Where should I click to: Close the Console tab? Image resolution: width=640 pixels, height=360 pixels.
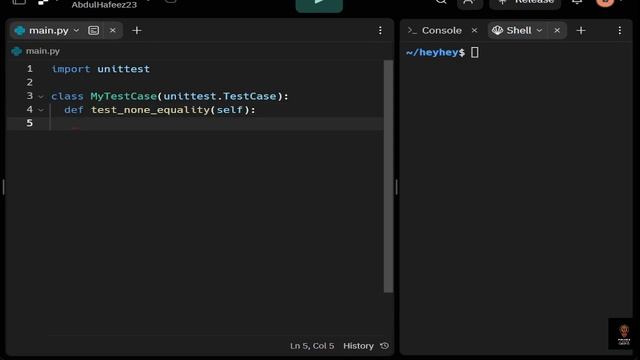[474, 31]
